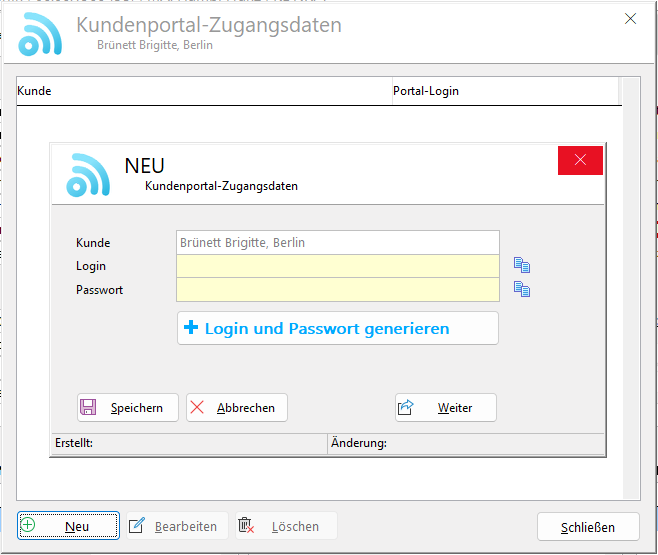Click the green plus icon on Neu
The width and height of the screenshot is (658, 555).
point(28,526)
